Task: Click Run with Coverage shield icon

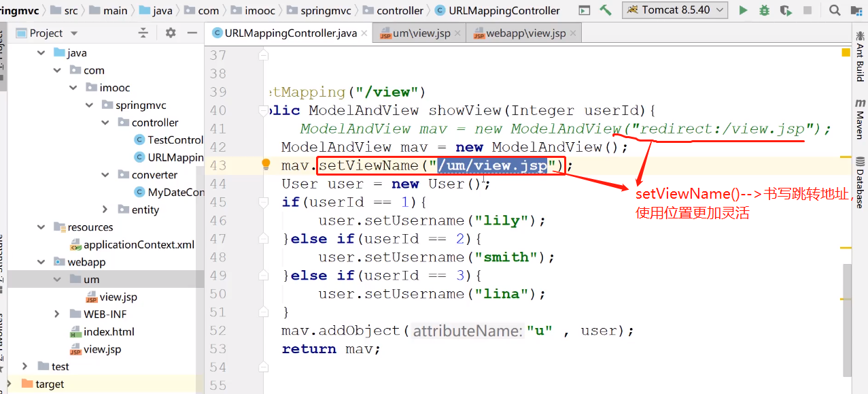Action: [x=786, y=10]
